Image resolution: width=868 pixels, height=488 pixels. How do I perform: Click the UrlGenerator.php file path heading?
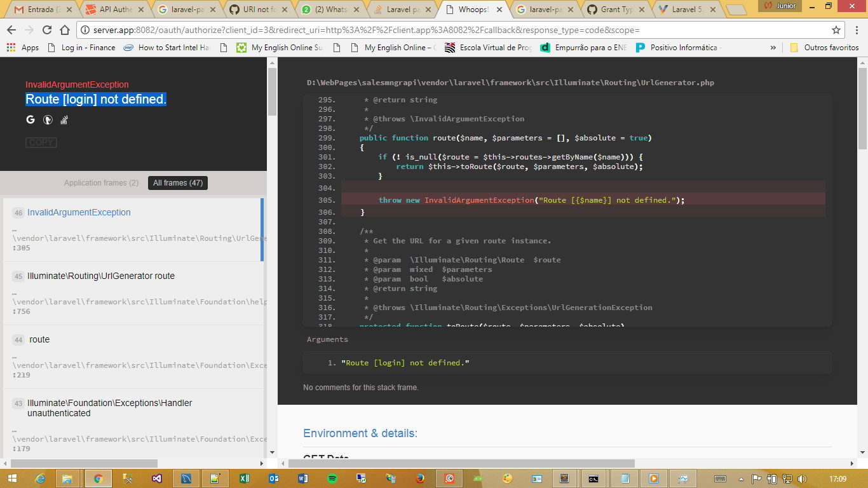[510, 83]
